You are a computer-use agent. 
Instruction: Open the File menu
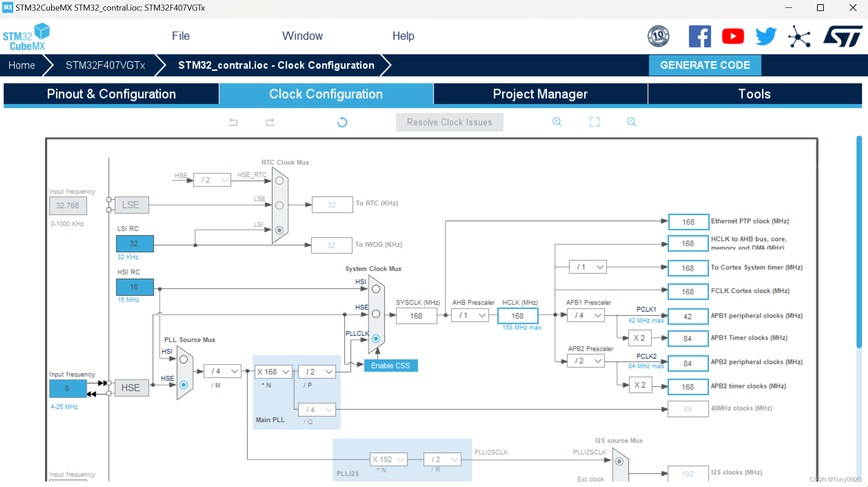tap(181, 36)
